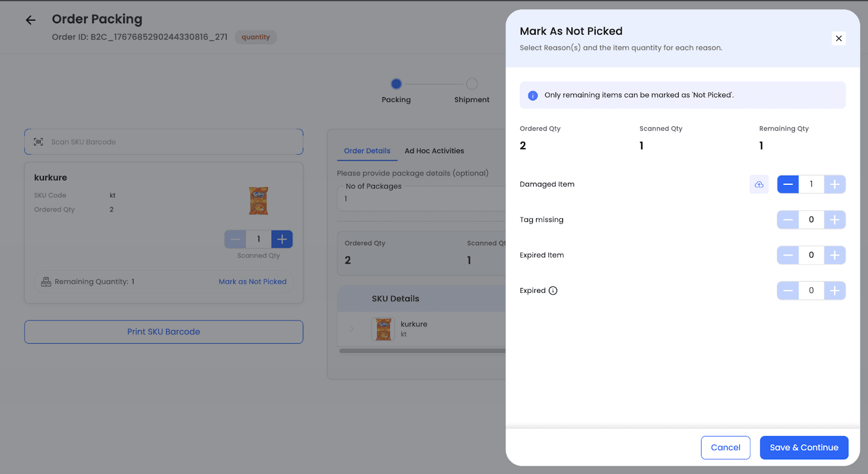Click the upload cloud icon for Damaged Item

(758, 184)
